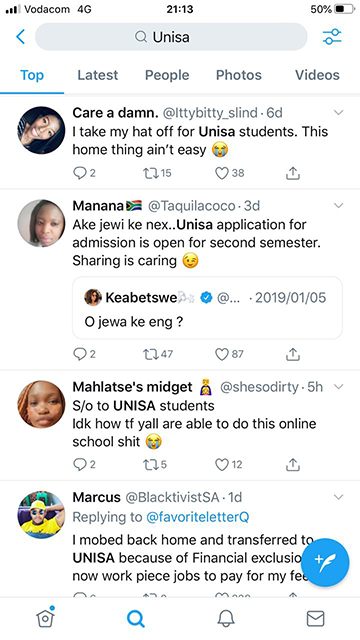Viewport: 360px width, 640px height.
Task: Tap the back arrow beside search bar
Action: (20, 37)
